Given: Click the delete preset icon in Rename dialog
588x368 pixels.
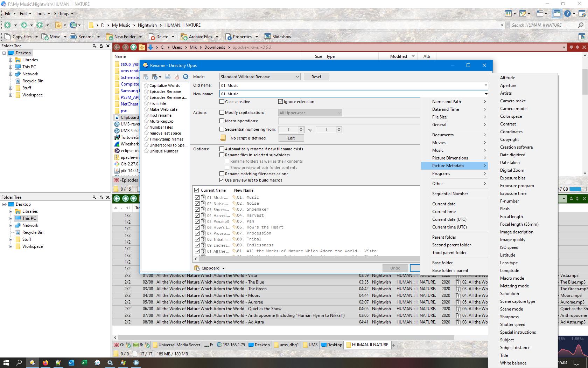Looking at the screenshot, I should click(176, 77).
